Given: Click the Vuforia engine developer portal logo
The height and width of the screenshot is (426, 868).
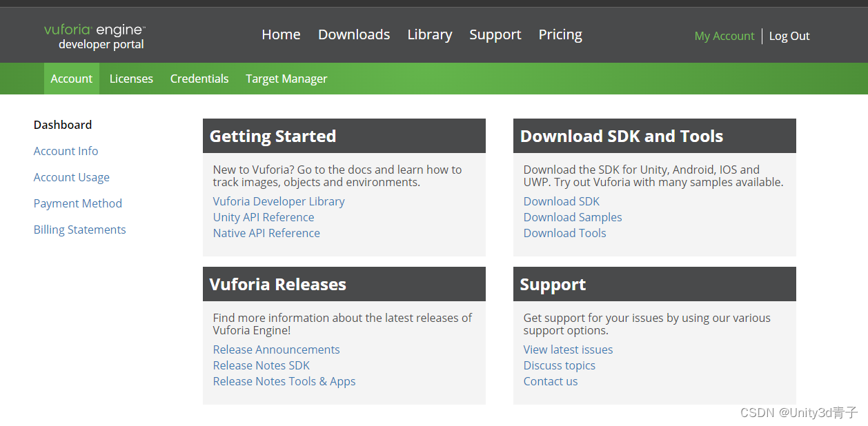Looking at the screenshot, I should (x=95, y=37).
